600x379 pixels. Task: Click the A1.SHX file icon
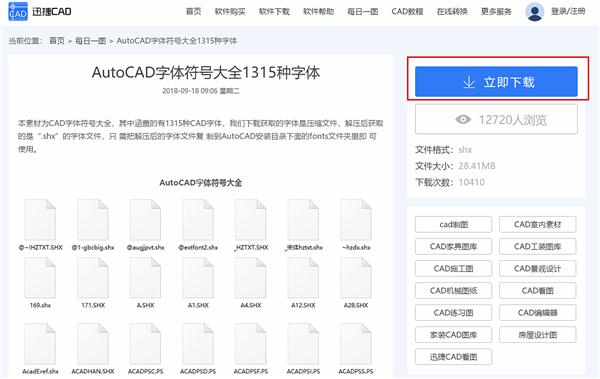tap(198, 278)
